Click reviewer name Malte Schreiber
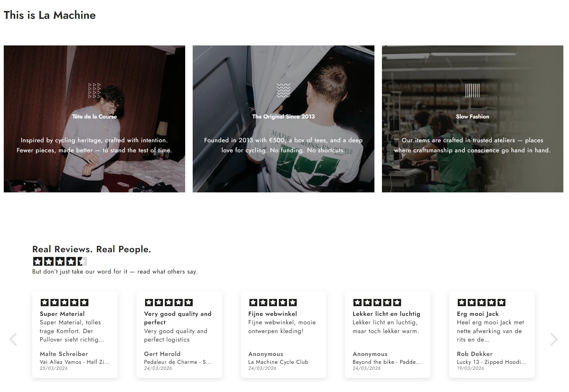 pyautogui.click(x=64, y=353)
